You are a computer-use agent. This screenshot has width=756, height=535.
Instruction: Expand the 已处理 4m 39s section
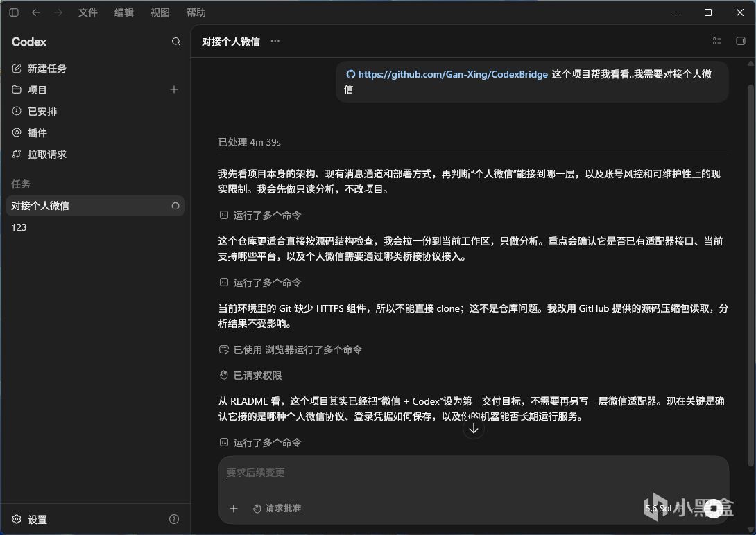249,142
